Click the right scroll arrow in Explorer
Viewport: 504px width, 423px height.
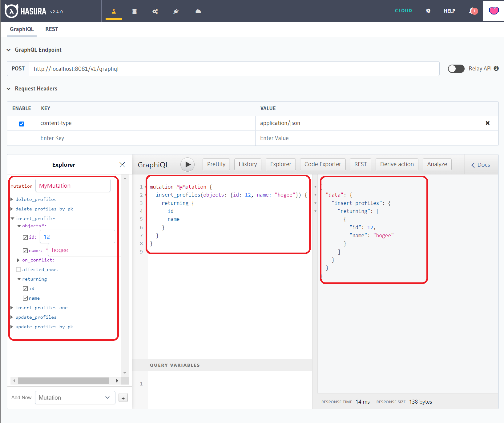point(117,381)
